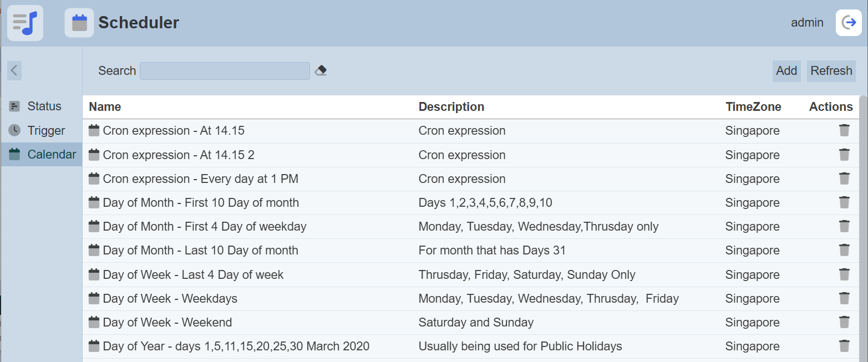
Task: Delete 'Cron expression - Every day at 1 PM'
Action: (844, 179)
